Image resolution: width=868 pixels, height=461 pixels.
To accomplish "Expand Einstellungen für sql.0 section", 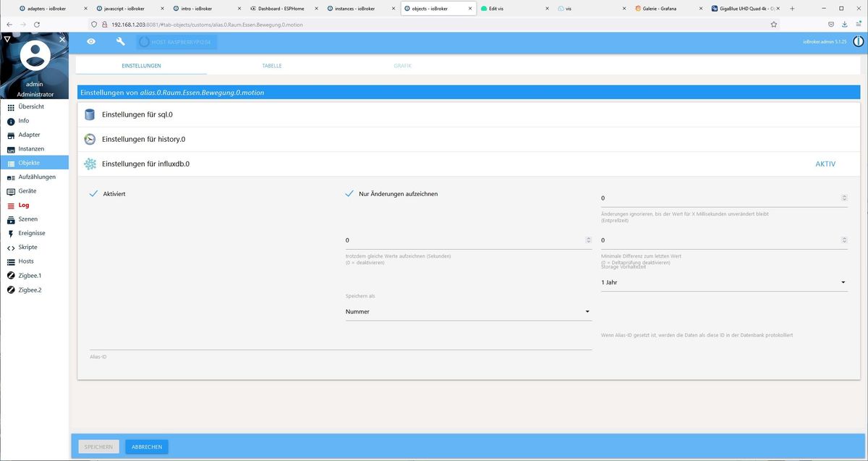I will (x=469, y=114).
